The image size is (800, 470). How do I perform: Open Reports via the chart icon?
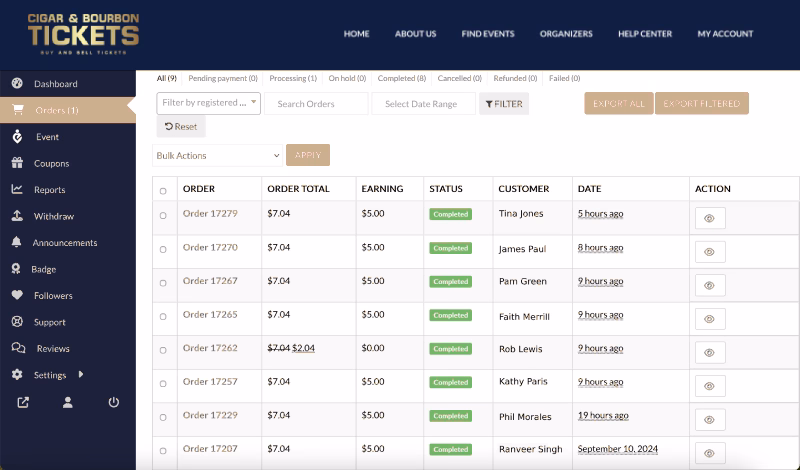click(17, 190)
